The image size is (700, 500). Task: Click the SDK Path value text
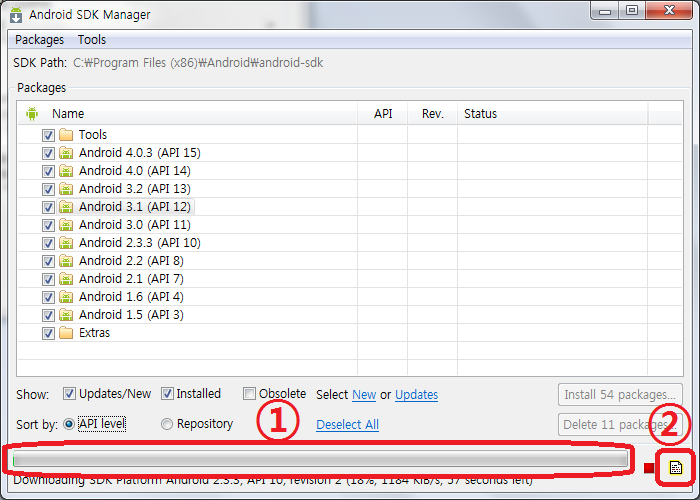click(x=198, y=62)
